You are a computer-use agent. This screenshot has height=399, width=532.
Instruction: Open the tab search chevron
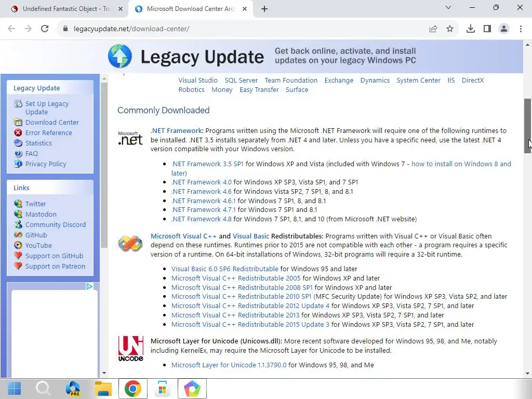point(448,7)
